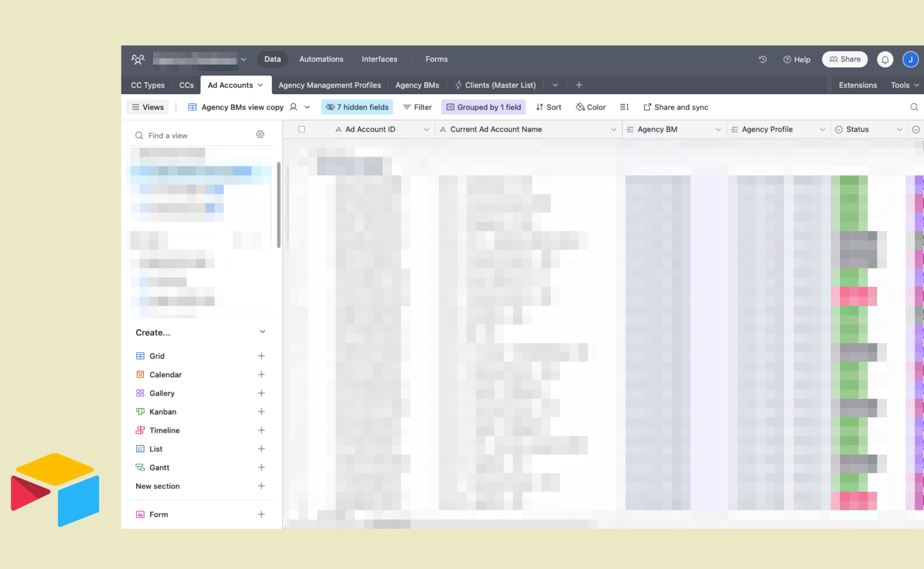Collapse the Create section chevron

click(262, 332)
